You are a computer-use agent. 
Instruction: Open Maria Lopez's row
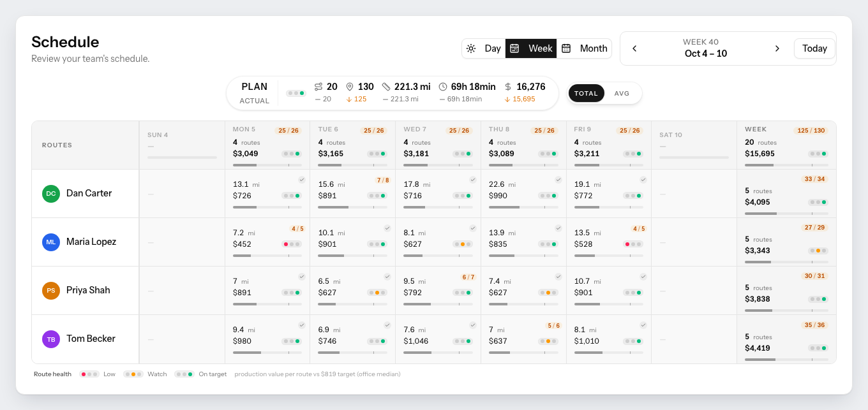tap(86, 242)
